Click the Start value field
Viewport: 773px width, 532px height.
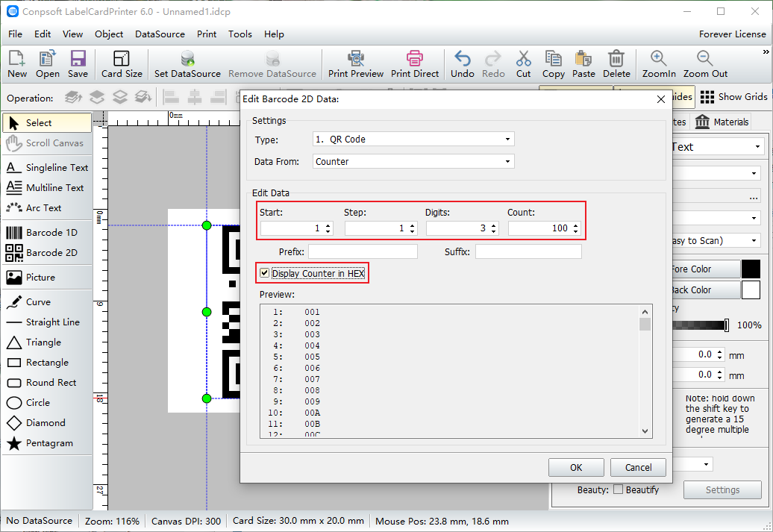click(x=296, y=228)
